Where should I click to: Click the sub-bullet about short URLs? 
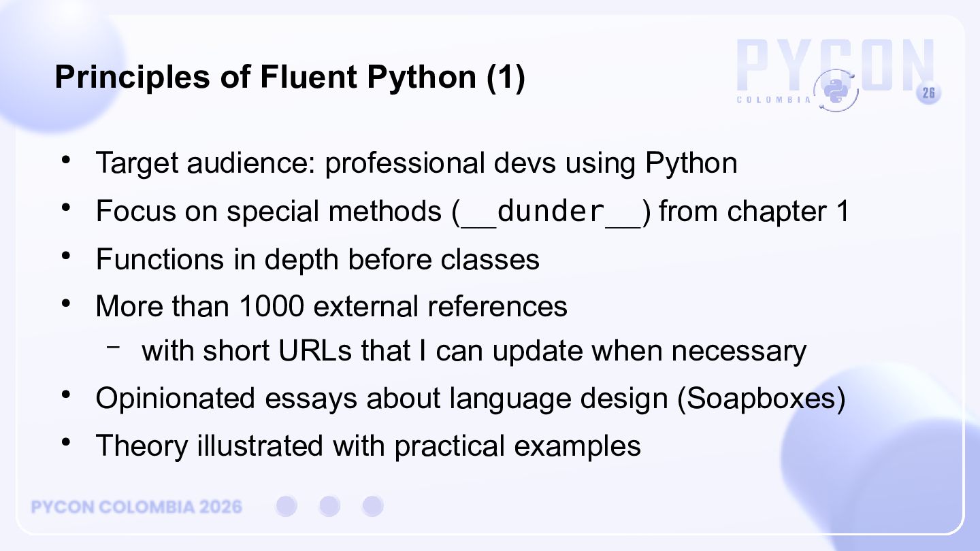click(474, 351)
